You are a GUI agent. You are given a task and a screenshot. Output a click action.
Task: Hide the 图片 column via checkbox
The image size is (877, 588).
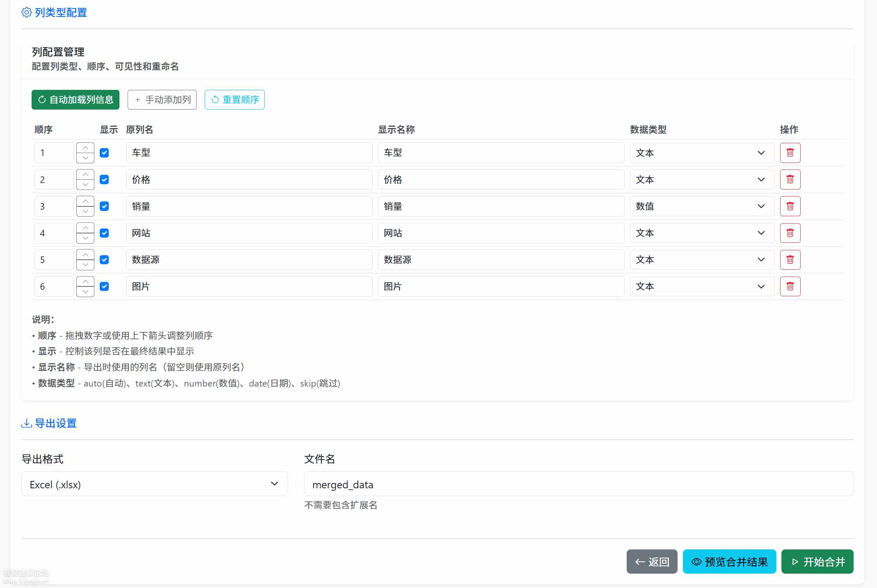[104, 286]
